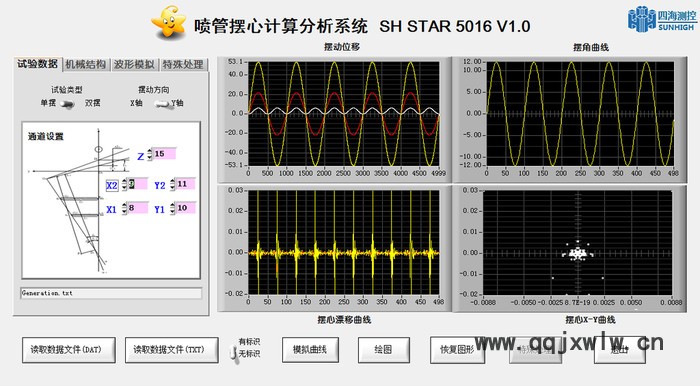This screenshot has width=700, height=386.
Task: Click the Z channel stepper arrows
Action: 150,154
